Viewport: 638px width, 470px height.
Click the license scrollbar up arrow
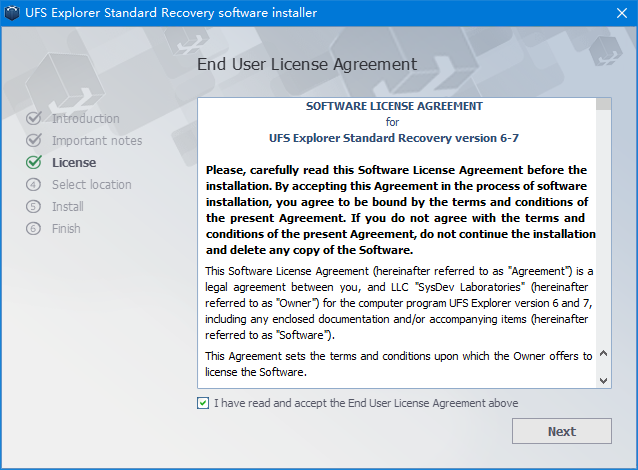pos(604,353)
